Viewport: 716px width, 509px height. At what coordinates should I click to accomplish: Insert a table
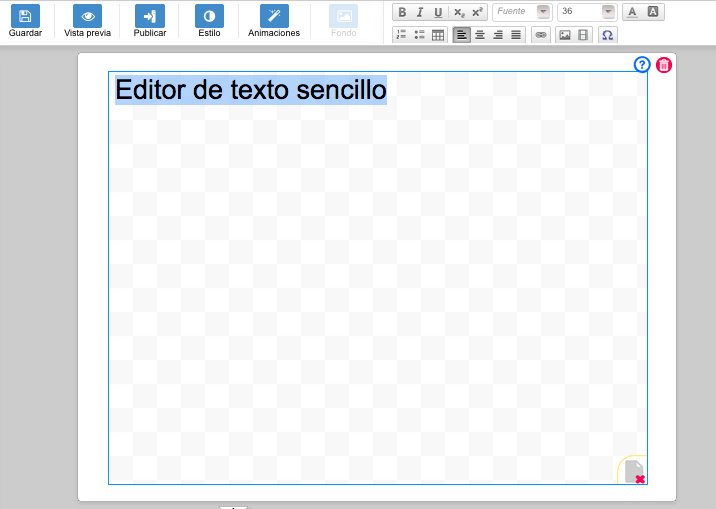tap(438, 35)
